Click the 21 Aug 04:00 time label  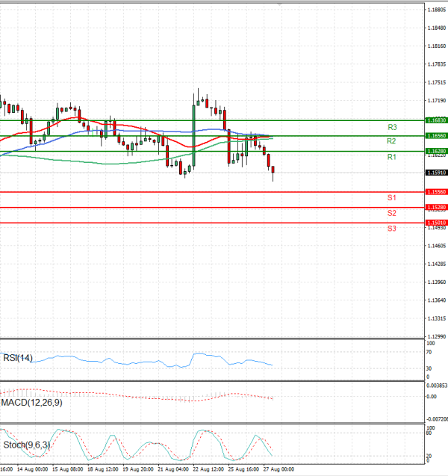(x=173, y=469)
